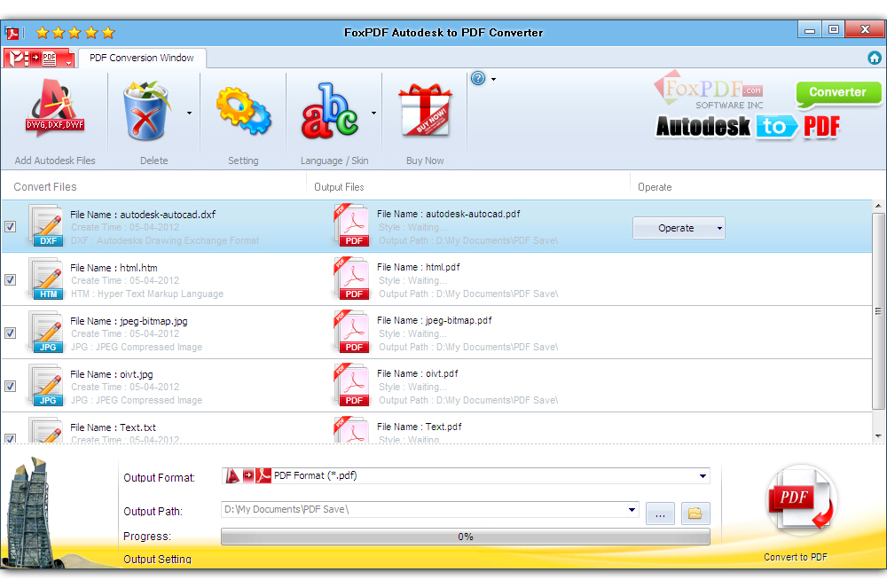Image resolution: width=887 pixels, height=588 pixels.
Task: Click the Convert to PDF icon
Action: pos(801,498)
